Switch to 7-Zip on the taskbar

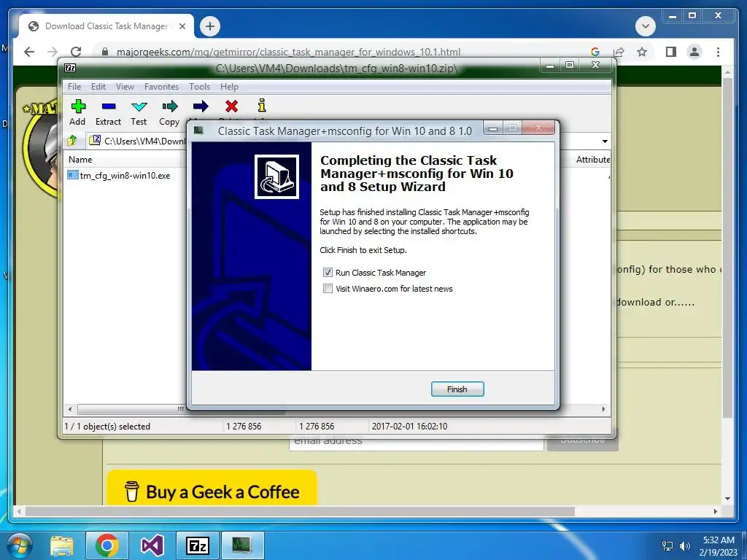coord(198,545)
